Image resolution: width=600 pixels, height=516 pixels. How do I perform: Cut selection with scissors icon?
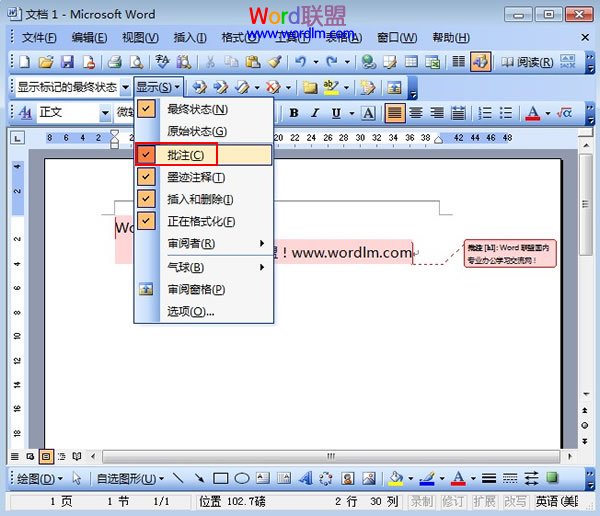(x=210, y=62)
